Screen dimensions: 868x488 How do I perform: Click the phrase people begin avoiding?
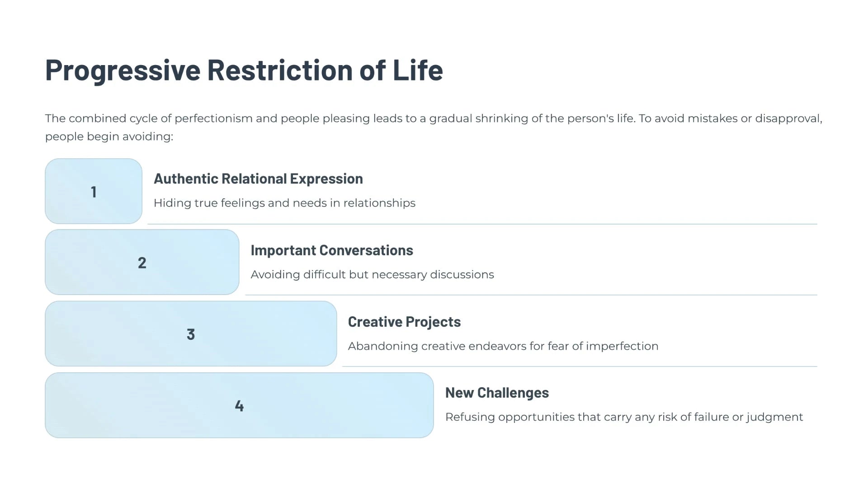[109, 136]
